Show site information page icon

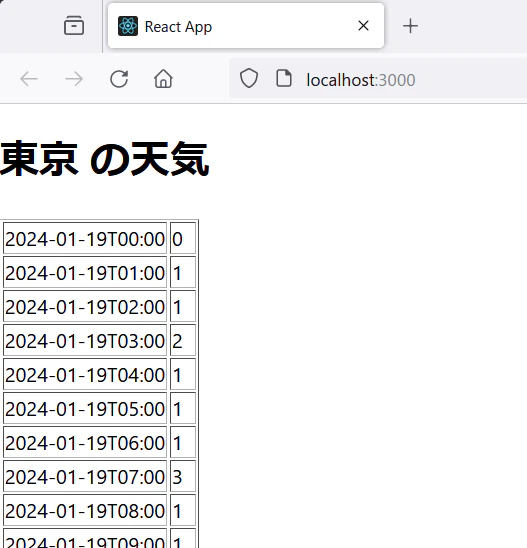pyautogui.click(x=284, y=78)
